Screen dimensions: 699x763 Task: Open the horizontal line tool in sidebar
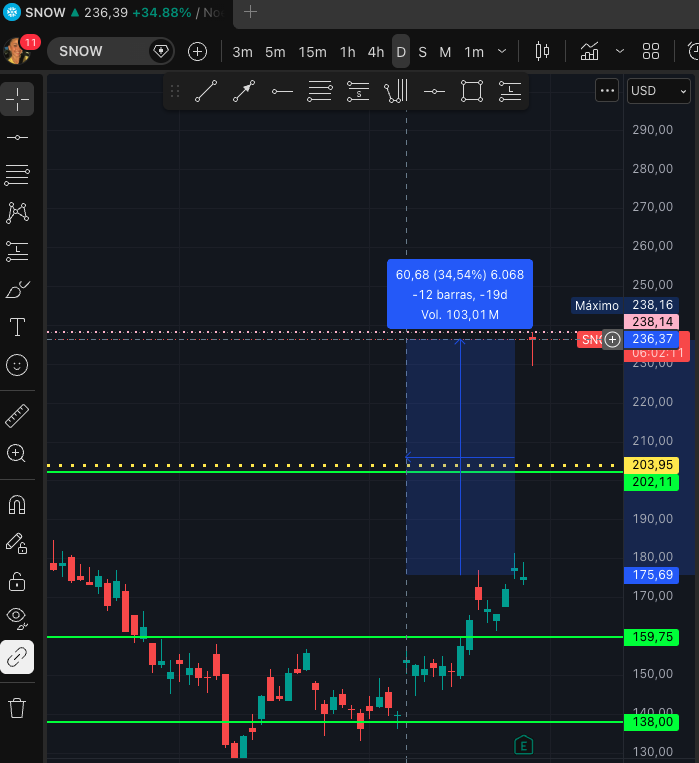[x=17, y=138]
